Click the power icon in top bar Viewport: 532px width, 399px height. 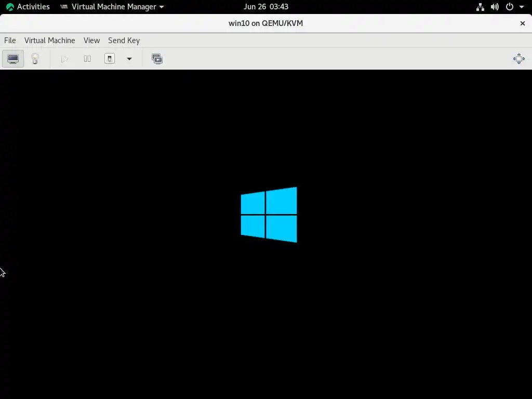(509, 7)
